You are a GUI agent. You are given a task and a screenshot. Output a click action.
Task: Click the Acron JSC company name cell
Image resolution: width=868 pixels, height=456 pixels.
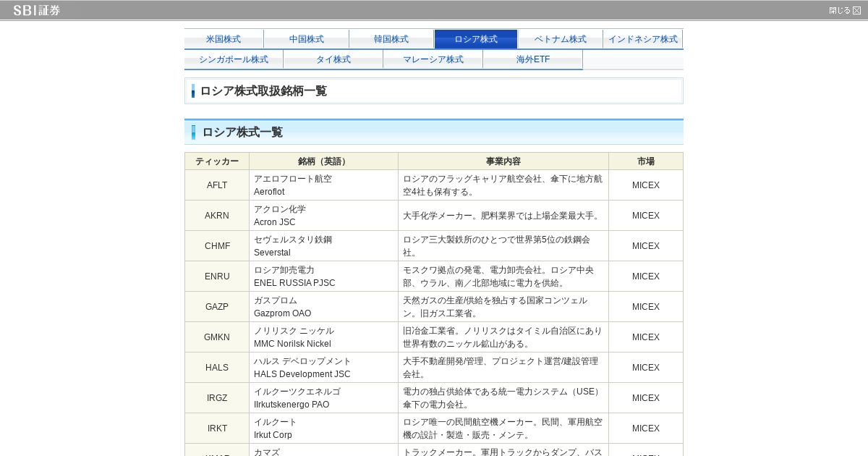323,216
